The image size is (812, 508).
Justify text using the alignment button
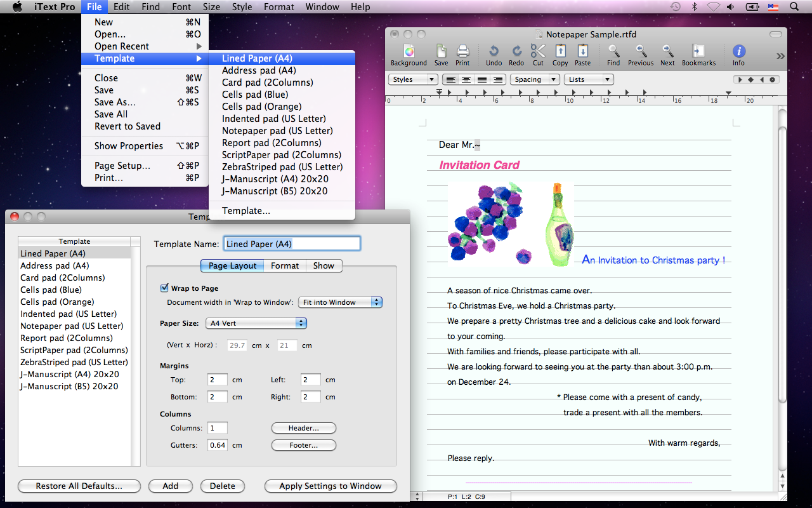482,79
